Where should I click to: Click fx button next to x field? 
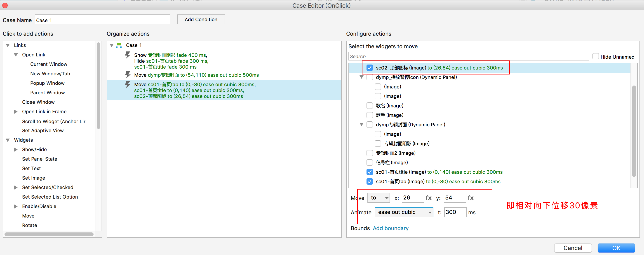428,198
